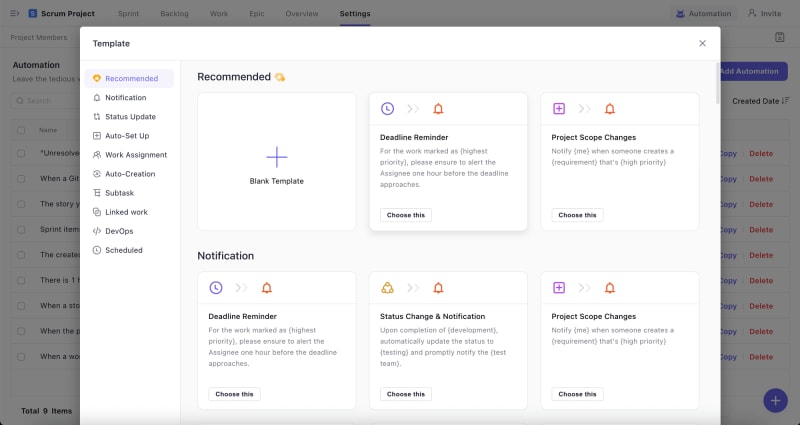This screenshot has width=800, height=425.
Task: Click the Scrum Project logo icon
Action: click(33, 13)
